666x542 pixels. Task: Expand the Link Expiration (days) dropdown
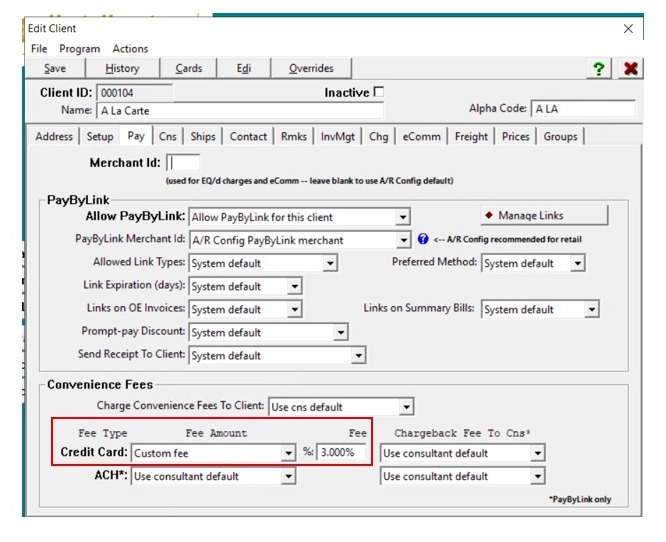[294, 286]
